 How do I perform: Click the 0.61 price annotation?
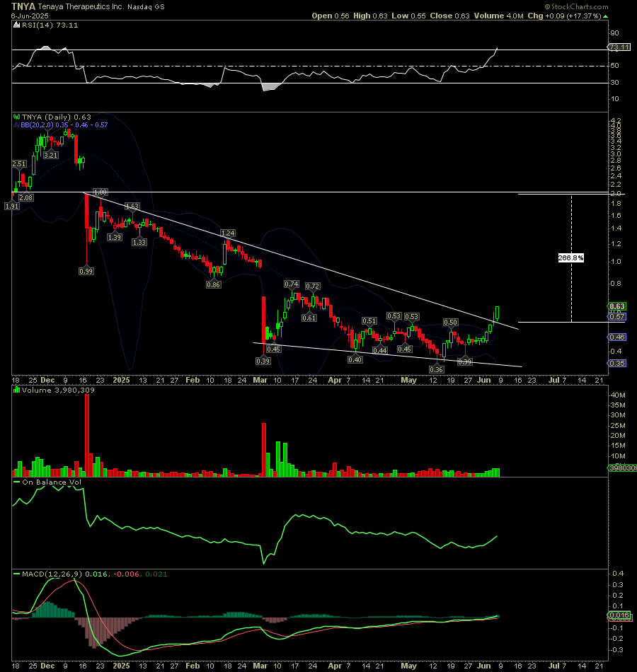[309, 318]
